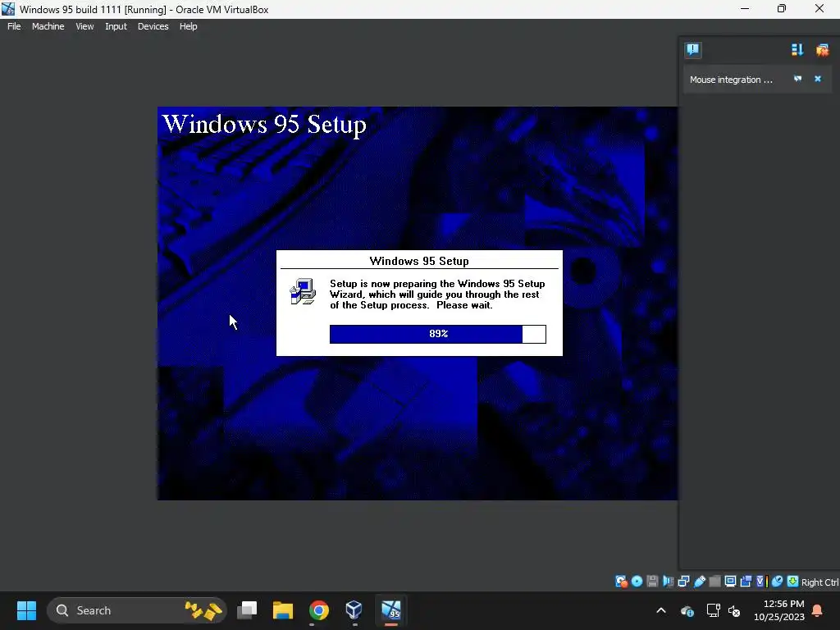The height and width of the screenshot is (630, 840).
Task: Minimize the VirtualBox window
Action: (x=745, y=8)
